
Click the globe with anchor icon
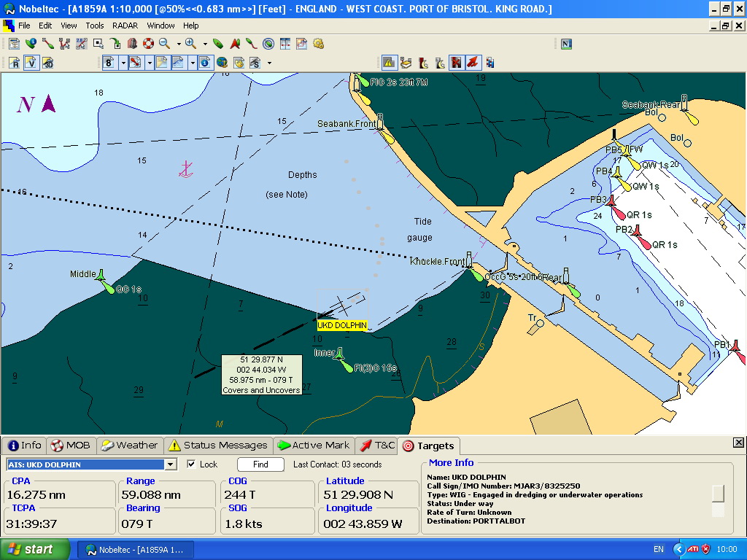coord(222,63)
